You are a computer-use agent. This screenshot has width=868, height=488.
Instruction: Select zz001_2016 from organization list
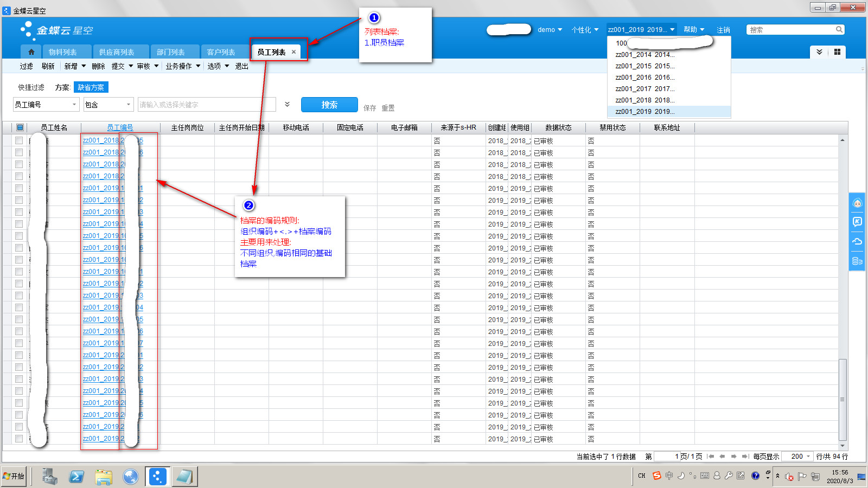[645, 78]
